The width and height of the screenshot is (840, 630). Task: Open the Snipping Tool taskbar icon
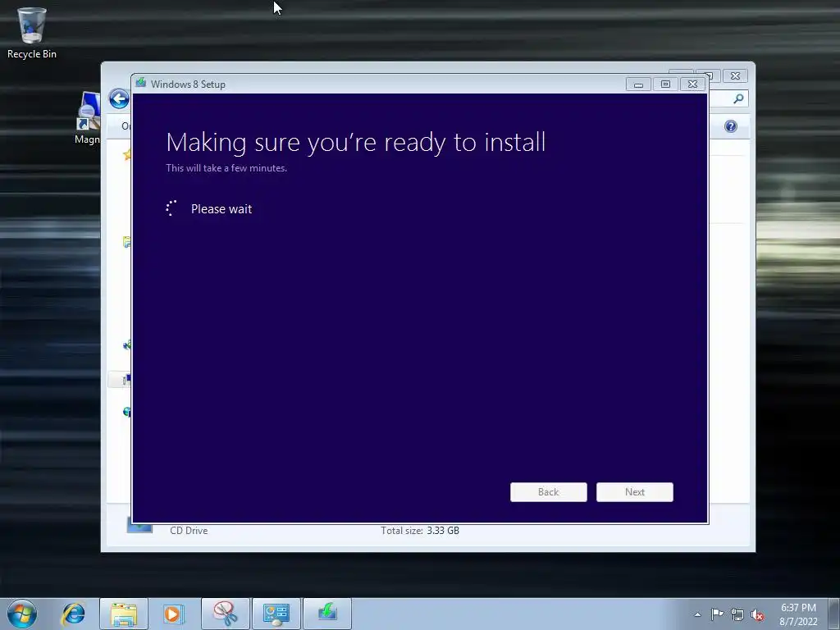[226, 614]
